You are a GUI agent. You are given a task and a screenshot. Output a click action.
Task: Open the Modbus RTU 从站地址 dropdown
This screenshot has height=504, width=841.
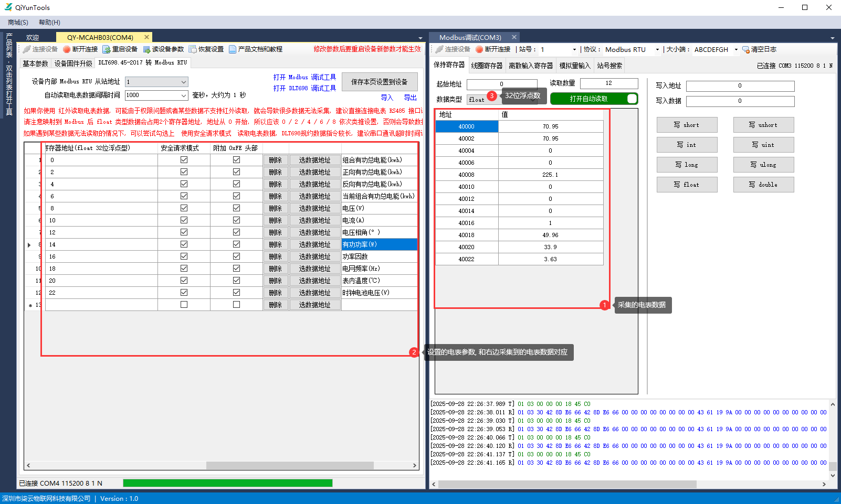tap(183, 82)
